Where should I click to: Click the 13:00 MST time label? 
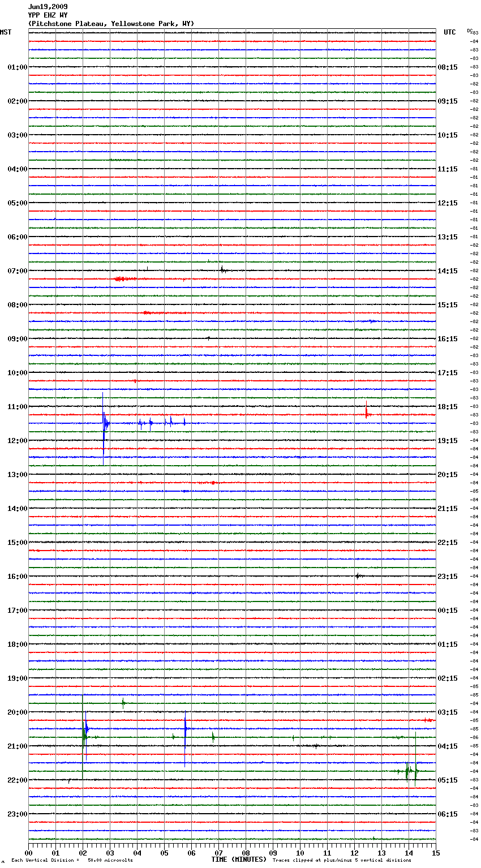[x=18, y=475]
